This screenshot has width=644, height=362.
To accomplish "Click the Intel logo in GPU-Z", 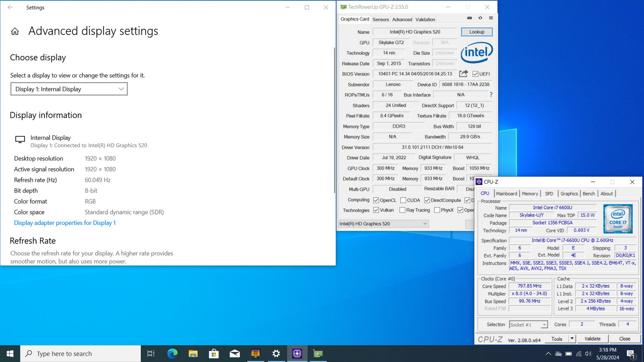I will tap(477, 52).
